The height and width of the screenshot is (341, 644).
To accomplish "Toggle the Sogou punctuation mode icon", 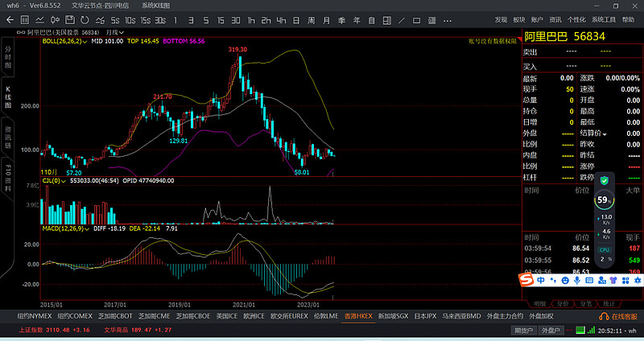I will click(x=553, y=281).
